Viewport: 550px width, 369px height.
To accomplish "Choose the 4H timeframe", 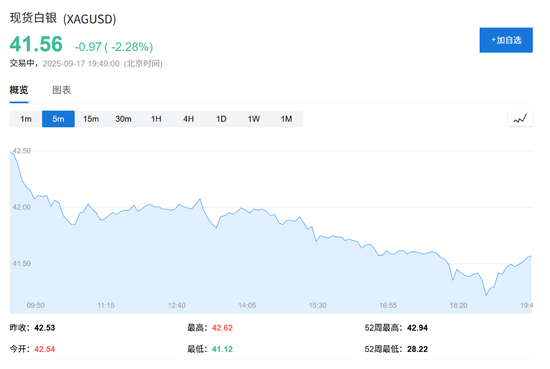I will 189,119.
